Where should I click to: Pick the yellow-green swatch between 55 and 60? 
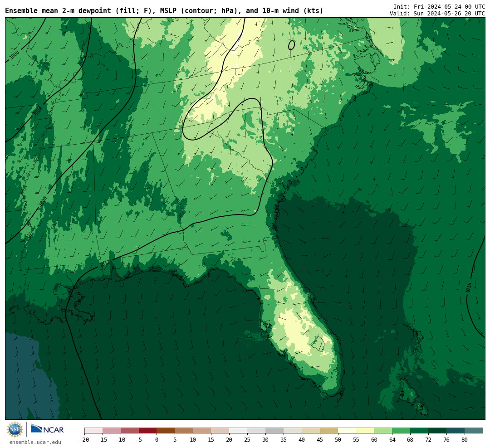click(365, 431)
